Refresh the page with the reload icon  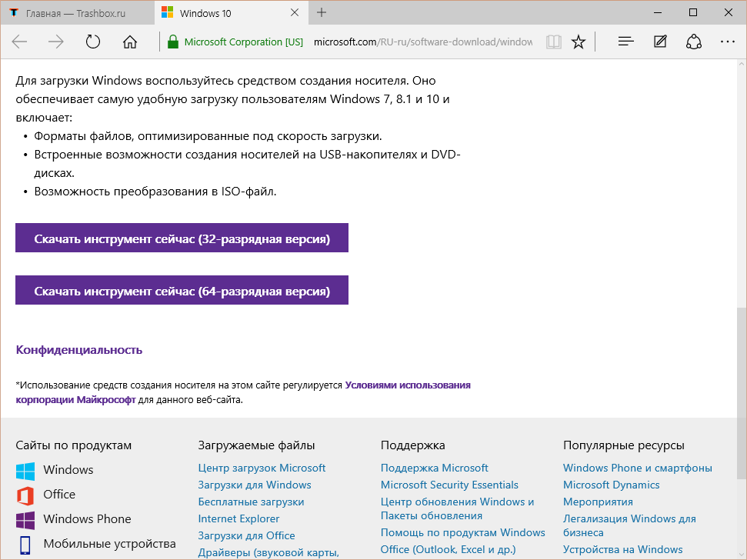pyautogui.click(x=93, y=42)
